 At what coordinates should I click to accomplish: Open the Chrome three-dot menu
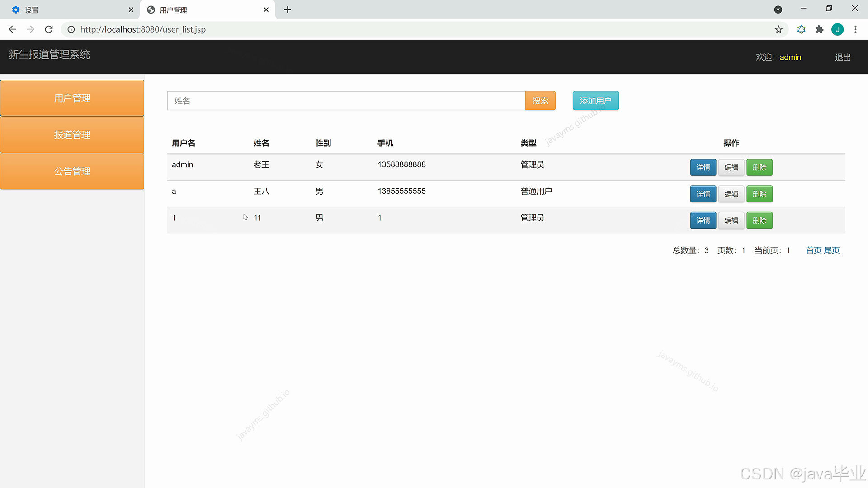point(855,29)
